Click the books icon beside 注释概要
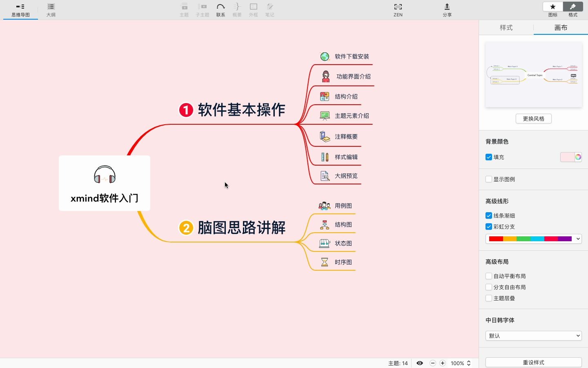The image size is (588, 368). point(325,137)
